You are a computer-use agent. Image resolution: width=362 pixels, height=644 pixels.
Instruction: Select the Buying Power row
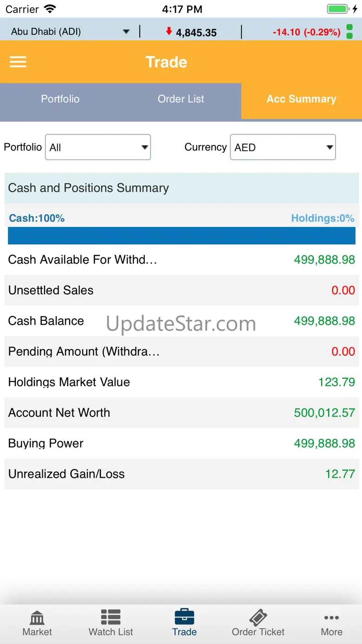pos(181,443)
